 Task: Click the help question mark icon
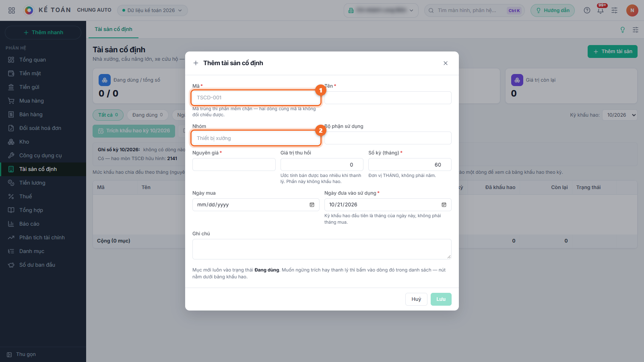(x=587, y=10)
